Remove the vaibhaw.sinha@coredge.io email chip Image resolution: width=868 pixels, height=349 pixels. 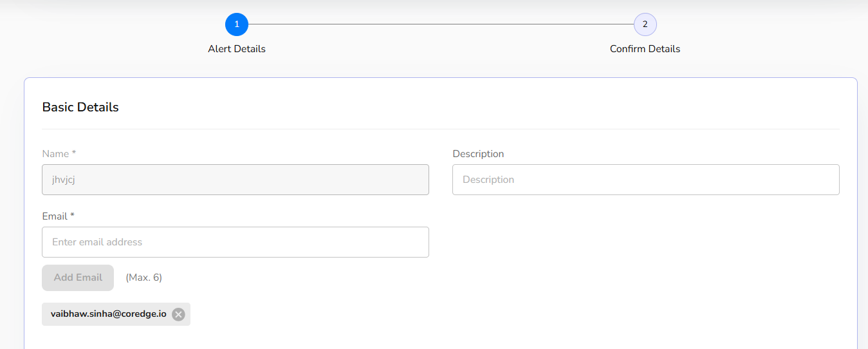click(x=178, y=314)
